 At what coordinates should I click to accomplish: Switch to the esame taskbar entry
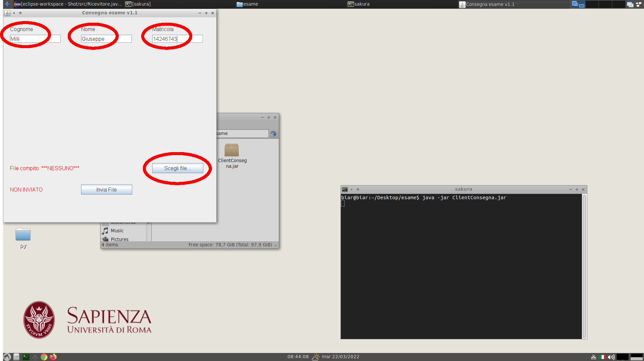(247, 4)
